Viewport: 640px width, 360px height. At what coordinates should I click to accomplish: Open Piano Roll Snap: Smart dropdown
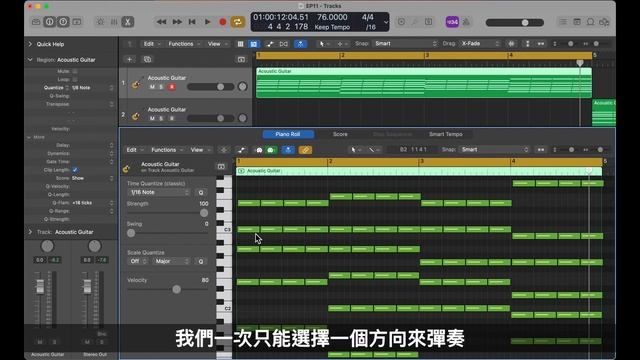click(494, 149)
